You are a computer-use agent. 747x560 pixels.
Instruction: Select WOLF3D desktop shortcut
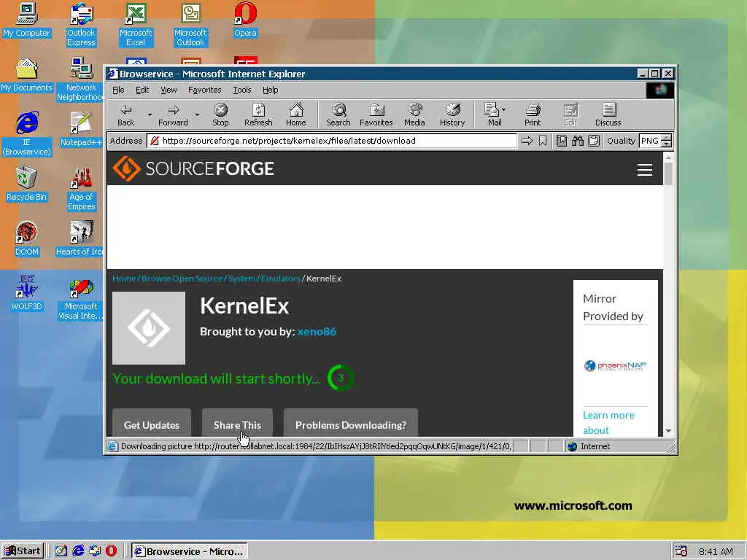click(26, 293)
